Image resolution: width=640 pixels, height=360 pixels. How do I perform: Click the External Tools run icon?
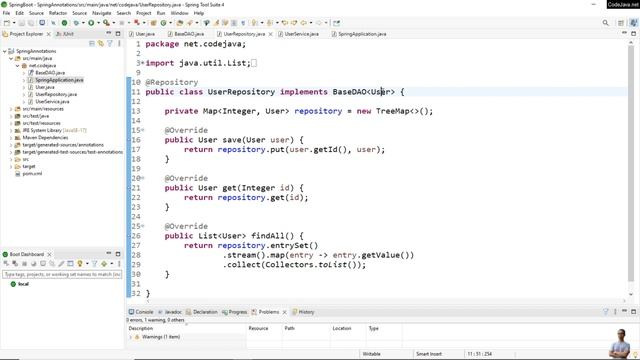[x=106, y=23]
